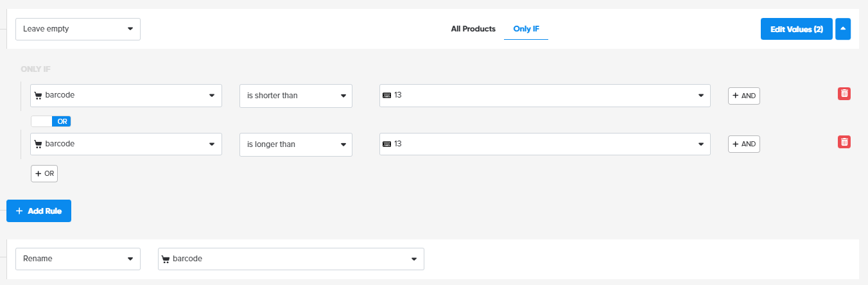Switch to the All Products tab

[473, 29]
